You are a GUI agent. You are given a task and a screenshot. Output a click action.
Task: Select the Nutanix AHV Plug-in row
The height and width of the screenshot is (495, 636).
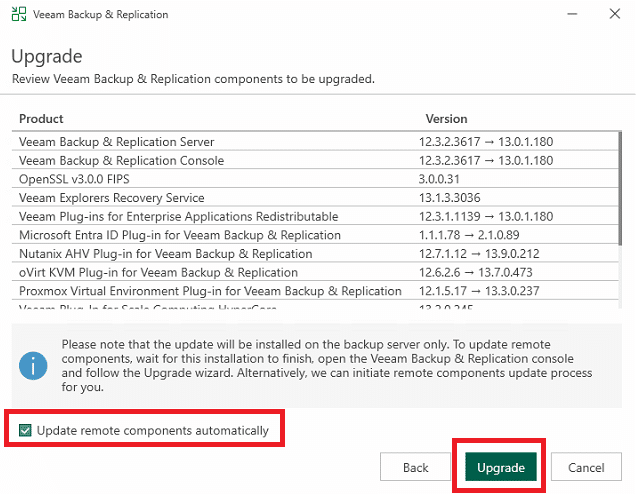(165, 254)
